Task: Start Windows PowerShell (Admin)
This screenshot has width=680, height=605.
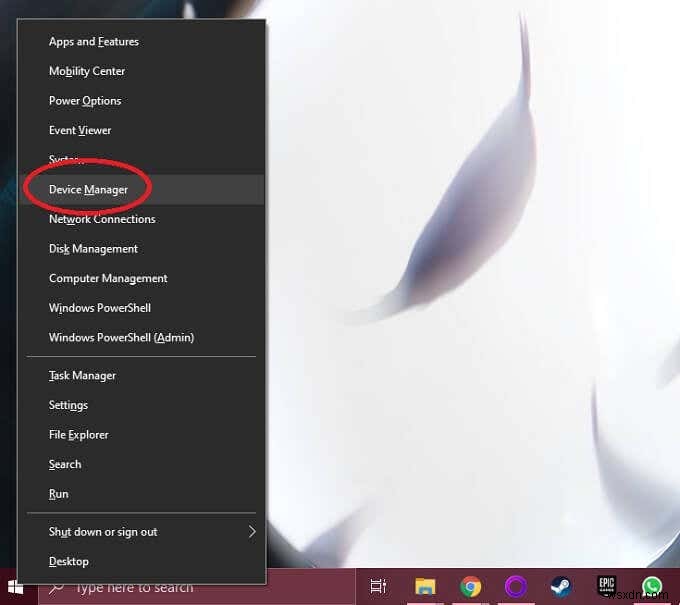Action: [141, 337]
